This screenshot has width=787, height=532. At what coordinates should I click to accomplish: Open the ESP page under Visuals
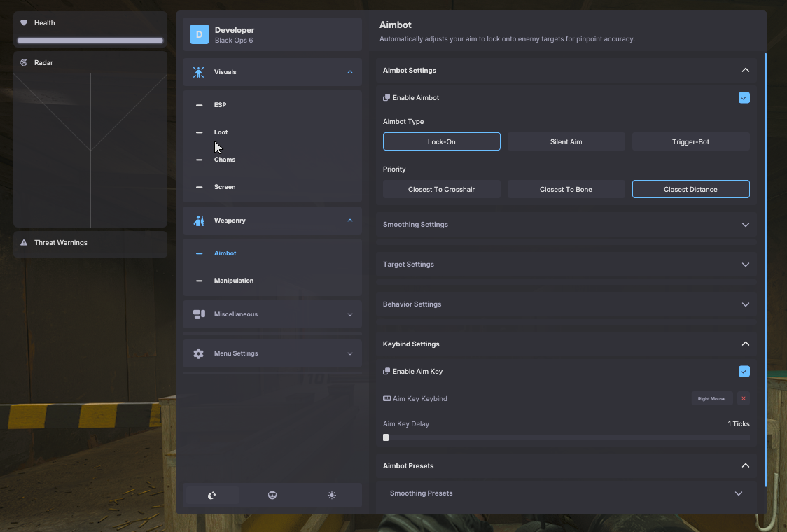click(x=221, y=105)
